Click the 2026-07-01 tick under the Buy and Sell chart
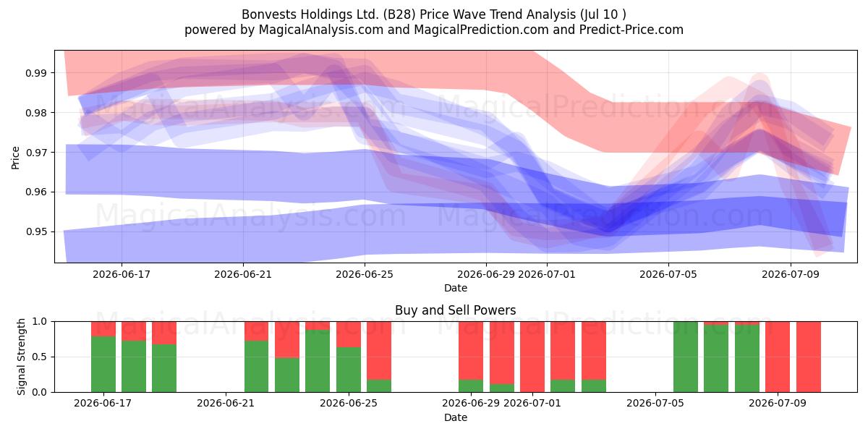The width and height of the screenshot is (868, 434). coord(532,404)
